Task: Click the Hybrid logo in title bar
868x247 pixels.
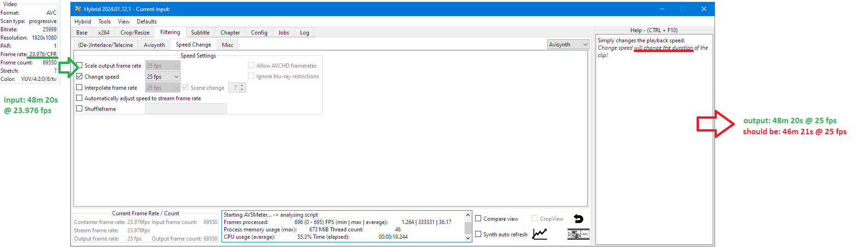Action: click(x=78, y=9)
